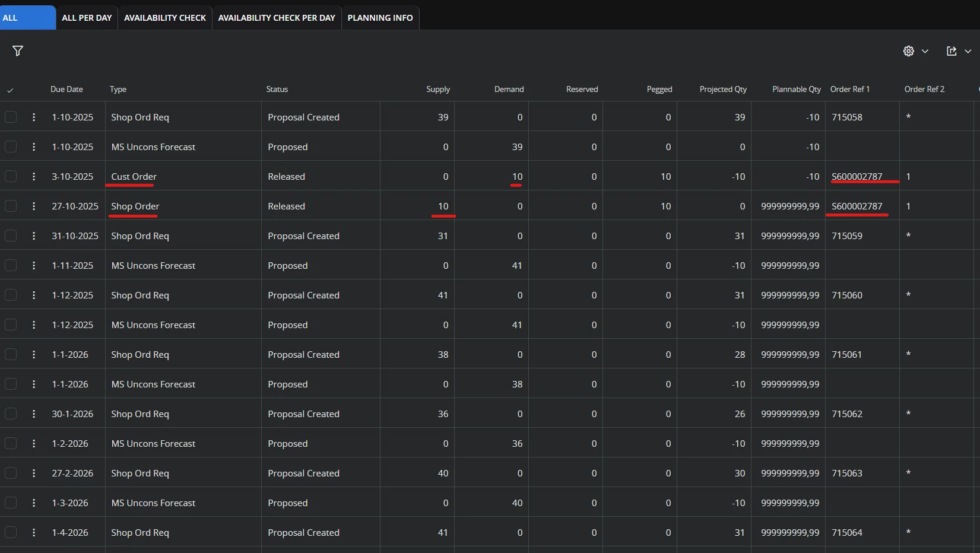Screen dimensions: 980x553
Task: Open the filter funnel icon
Action: click(18, 51)
